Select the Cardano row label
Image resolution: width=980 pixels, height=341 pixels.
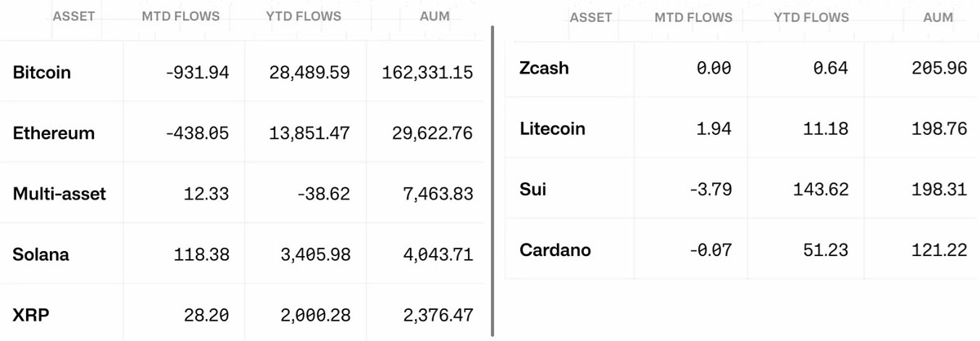click(x=555, y=249)
